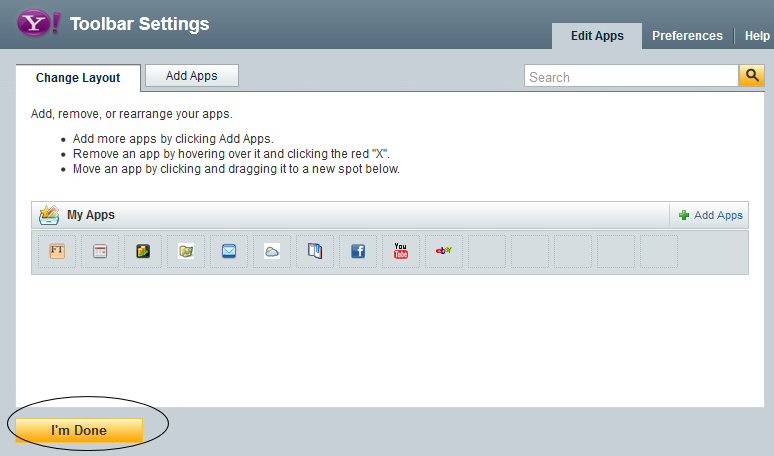Select the maps app icon
This screenshot has height=456, width=774.
coord(186,251)
